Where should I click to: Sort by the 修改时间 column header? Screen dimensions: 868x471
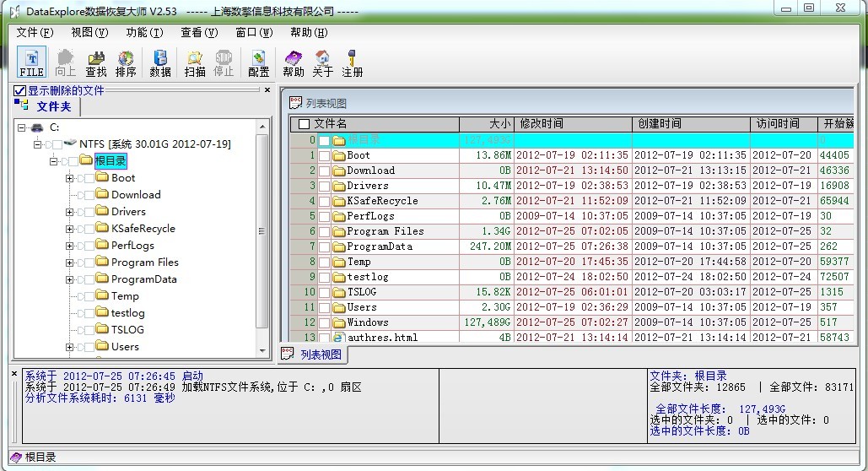tap(572, 124)
